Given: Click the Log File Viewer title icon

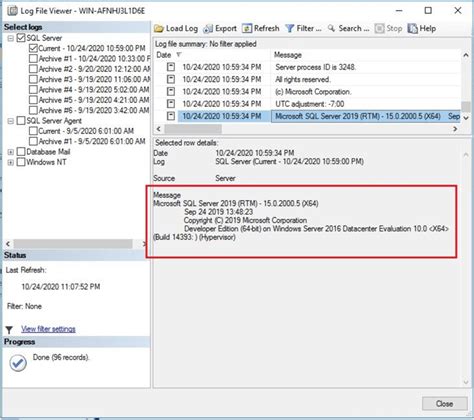Looking at the screenshot, I should (12, 11).
